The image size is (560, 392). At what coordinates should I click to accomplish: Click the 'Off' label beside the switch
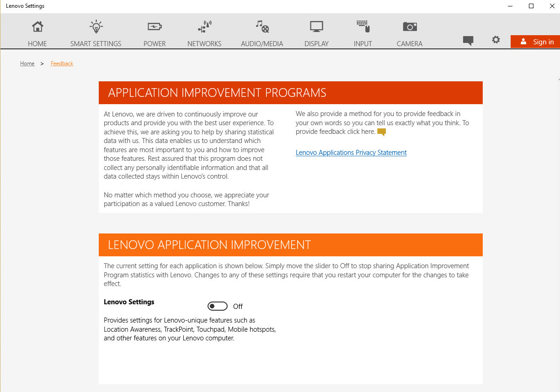click(238, 307)
